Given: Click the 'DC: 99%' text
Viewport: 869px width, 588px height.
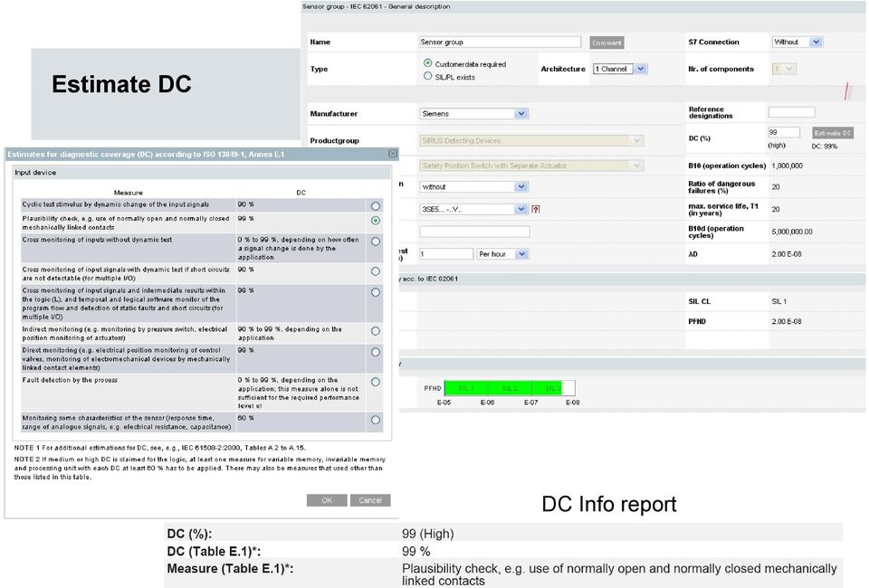Looking at the screenshot, I should pos(825,147).
